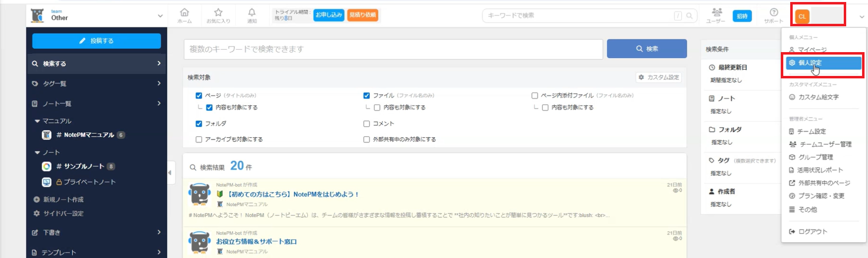Click the ログアウト logout icon
Screen dimensions: 868x258
(792, 232)
